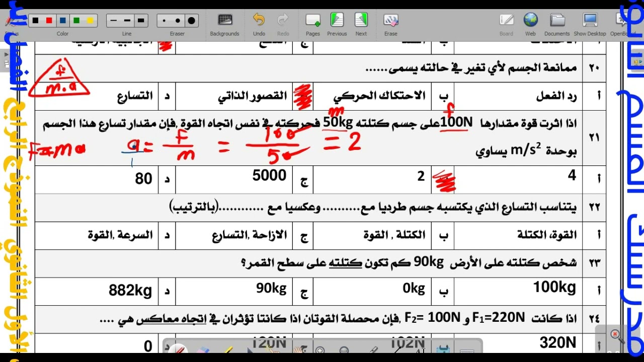Choose the blue pen color
The width and height of the screenshot is (644, 362).
click(63, 21)
